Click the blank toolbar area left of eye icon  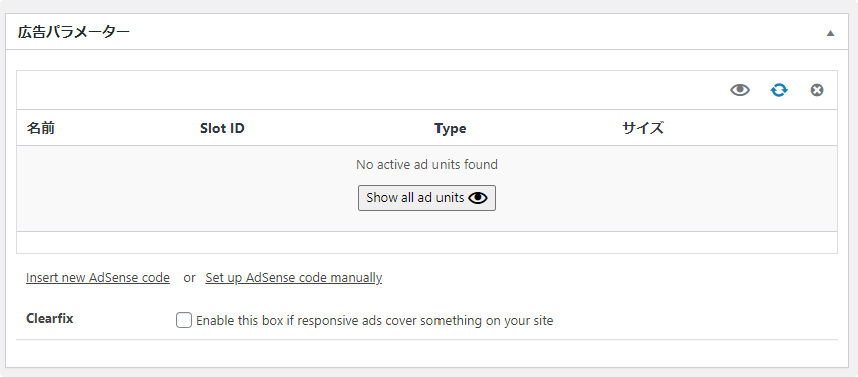click(372, 90)
